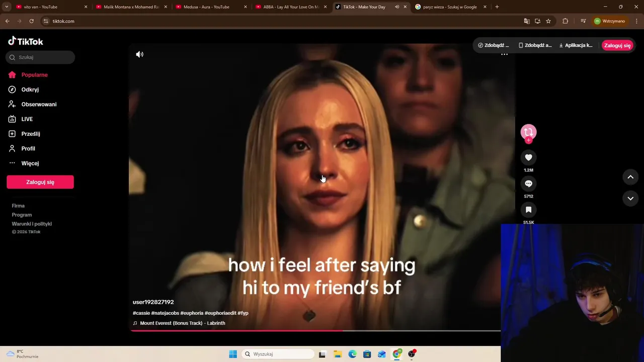This screenshot has width=644, height=362.
Task: Open the tab search dropdown arrow
Action: coord(7,7)
